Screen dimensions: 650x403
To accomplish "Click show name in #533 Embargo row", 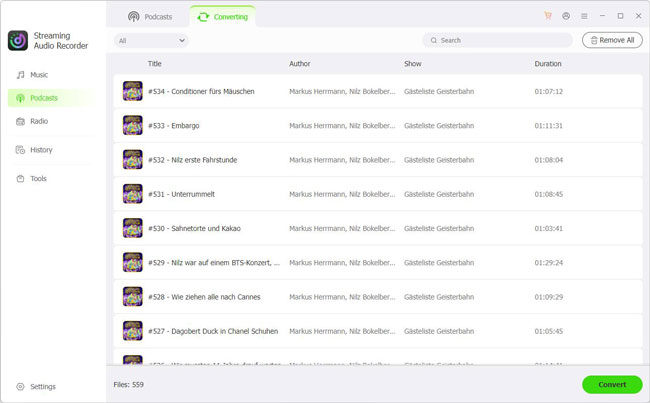I will click(439, 126).
